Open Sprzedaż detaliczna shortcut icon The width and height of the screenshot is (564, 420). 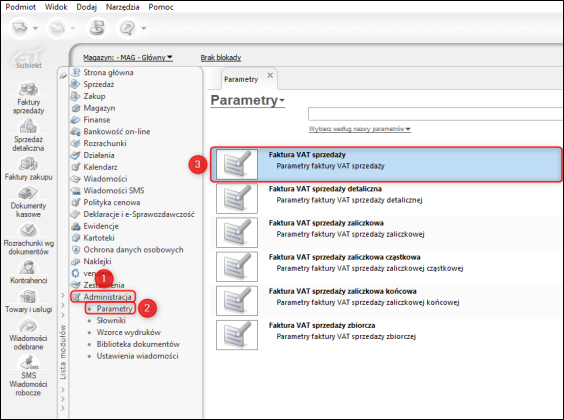pos(28,127)
